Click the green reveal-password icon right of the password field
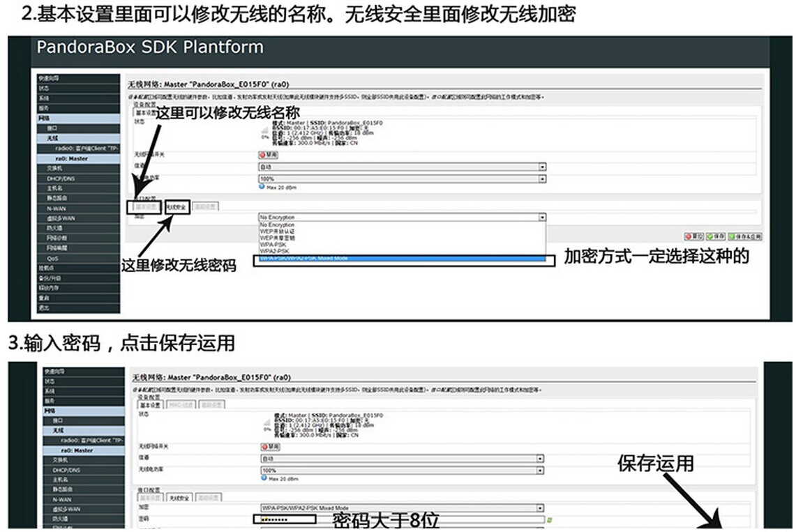796x532 pixels. [x=550, y=520]
